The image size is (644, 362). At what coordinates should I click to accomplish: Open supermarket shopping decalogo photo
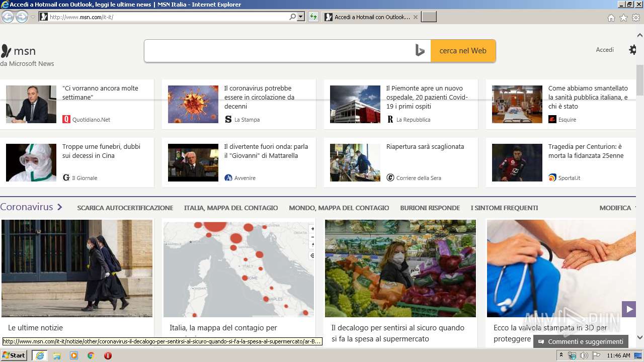pyautogui.click(x=400, y=268)
